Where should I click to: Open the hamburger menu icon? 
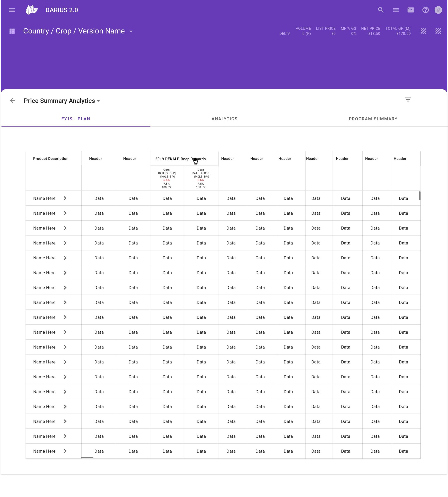coord(12,10)
